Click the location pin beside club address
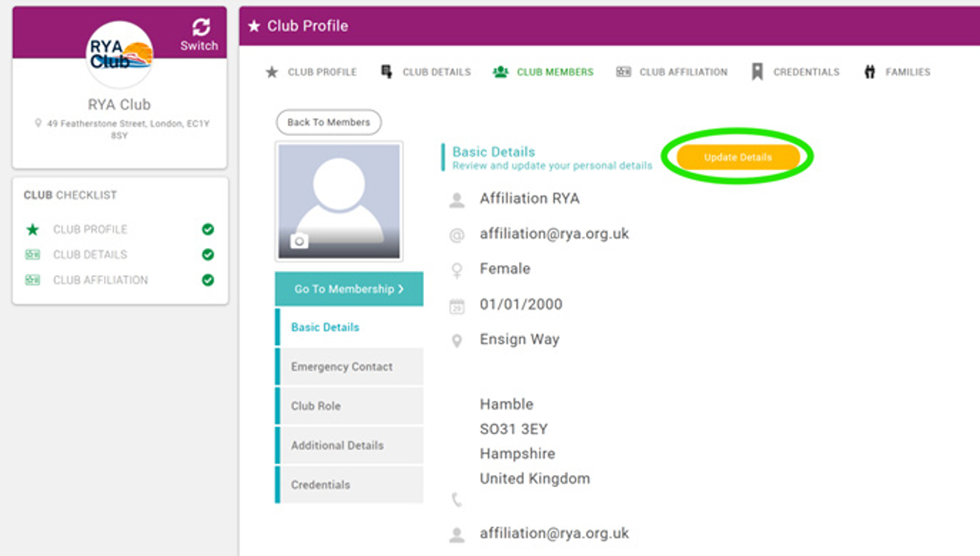Image resolution: width=980 pixels, height=556 pixels. pyautogui.click(x=39, y=123)
